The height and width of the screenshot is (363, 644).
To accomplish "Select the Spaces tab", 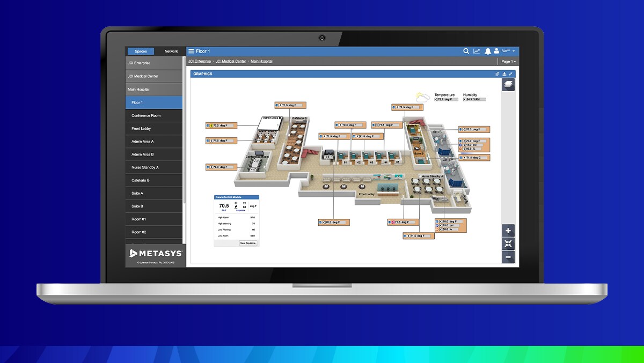I will tap(141, 51).
